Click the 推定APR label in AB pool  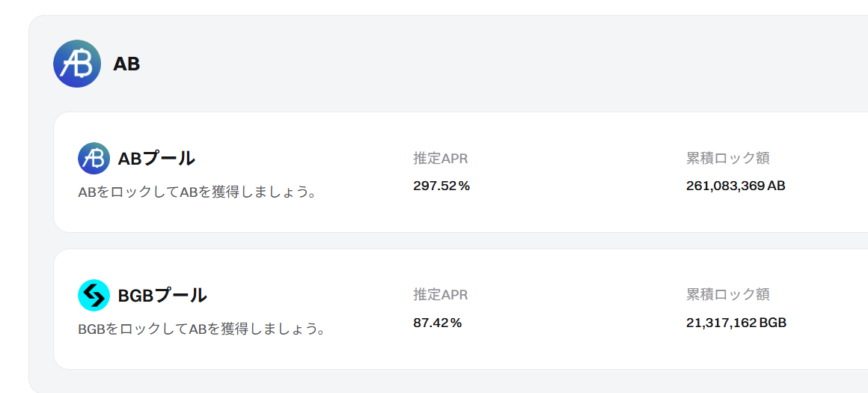click(441, 158)
